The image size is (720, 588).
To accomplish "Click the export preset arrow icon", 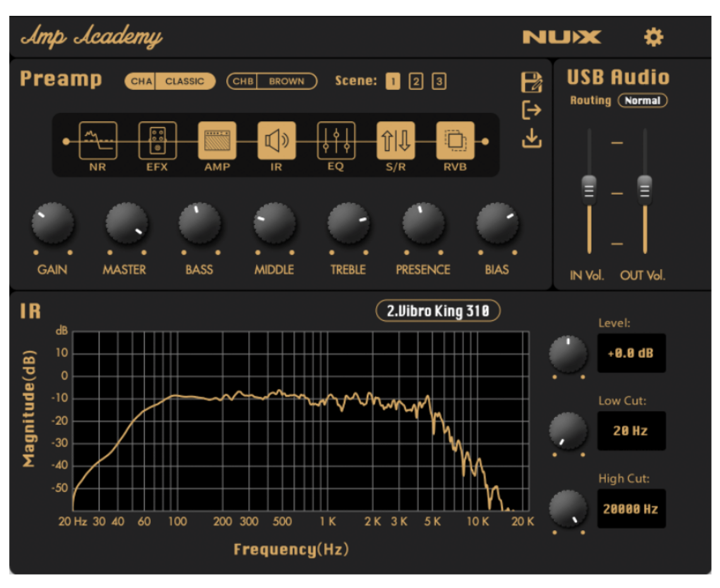I will click(x=531, y=110).
